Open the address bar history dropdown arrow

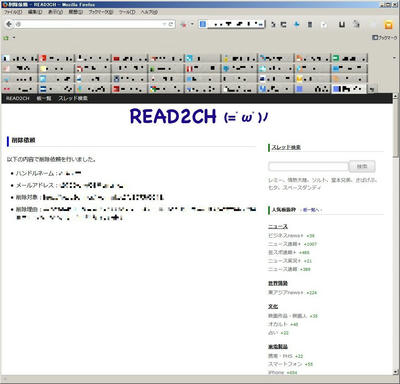(164, 24)
